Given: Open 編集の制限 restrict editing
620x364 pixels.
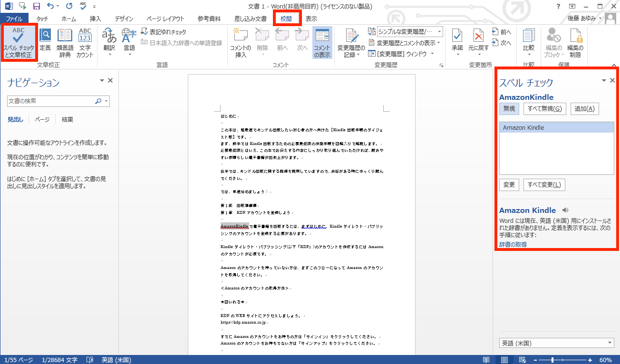Looking at the screenshot, I should click(575, 42).
